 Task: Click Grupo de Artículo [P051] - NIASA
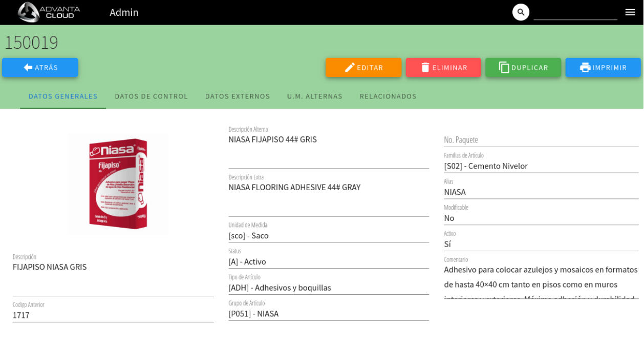coord(253,314)
